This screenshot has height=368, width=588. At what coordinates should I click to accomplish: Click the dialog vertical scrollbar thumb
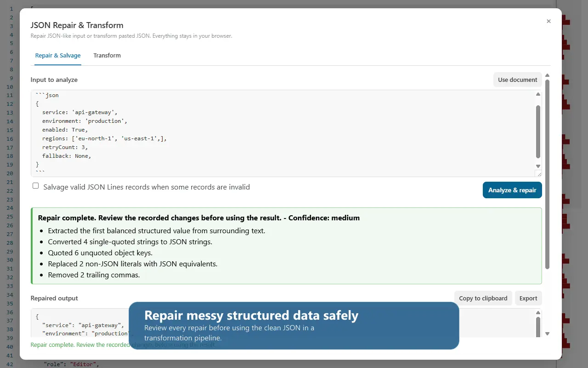[547, 174]
